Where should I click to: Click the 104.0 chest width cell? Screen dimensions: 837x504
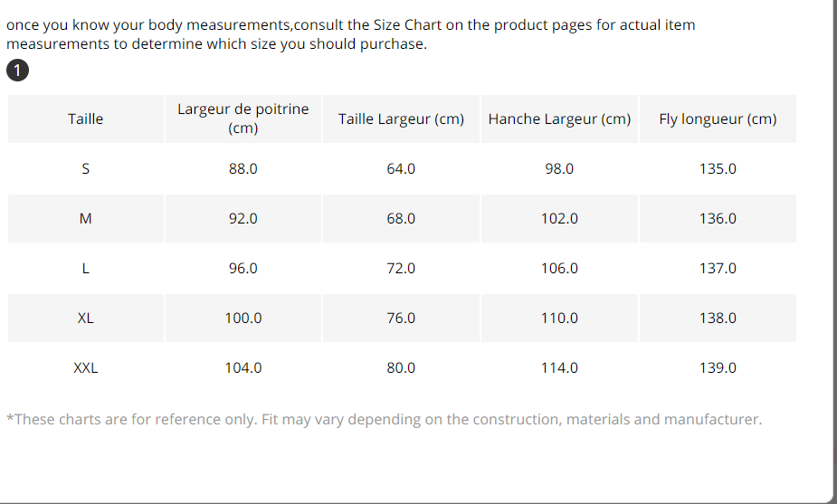243,368
